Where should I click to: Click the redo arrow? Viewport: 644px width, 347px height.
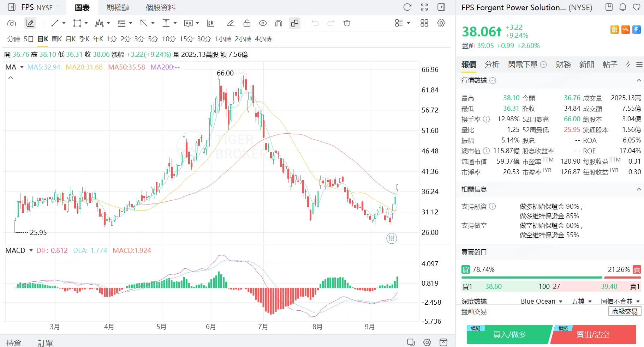[x=331, y=23]
